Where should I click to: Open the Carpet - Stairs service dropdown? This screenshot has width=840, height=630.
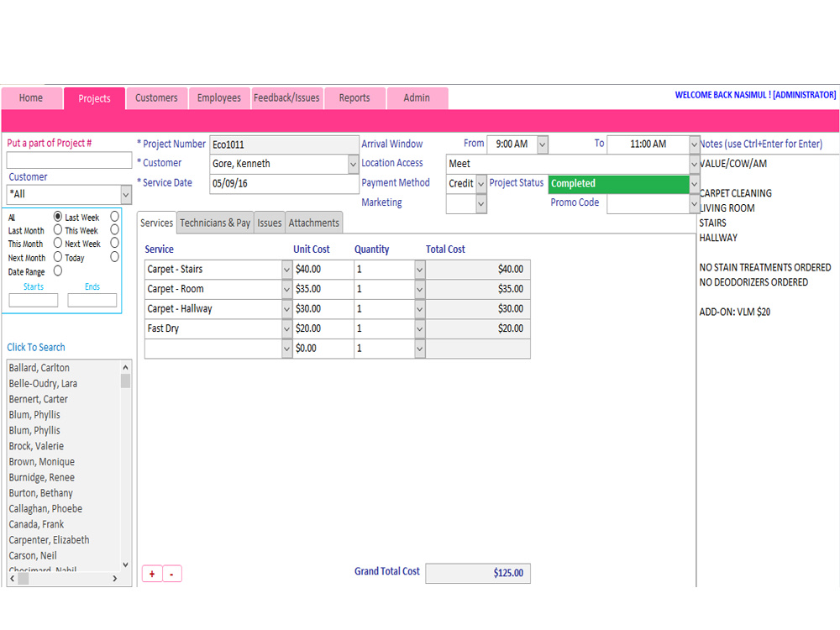click(x=287, y=270)
